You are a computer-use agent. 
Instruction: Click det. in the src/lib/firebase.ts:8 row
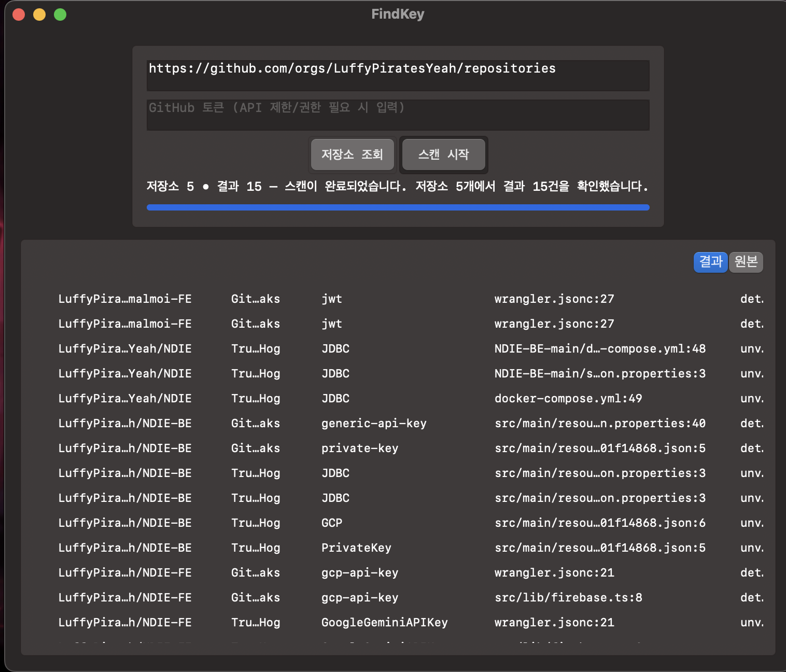point(752,597)
